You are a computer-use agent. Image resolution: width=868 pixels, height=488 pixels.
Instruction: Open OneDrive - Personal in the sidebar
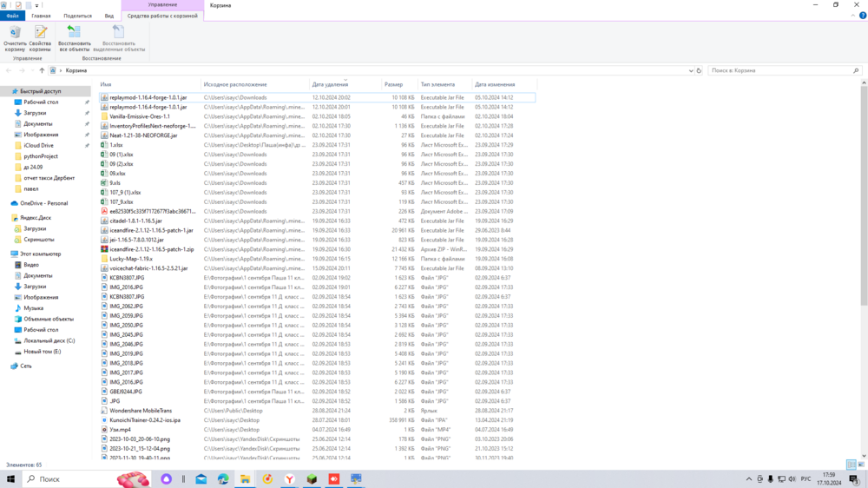(43, 203)
